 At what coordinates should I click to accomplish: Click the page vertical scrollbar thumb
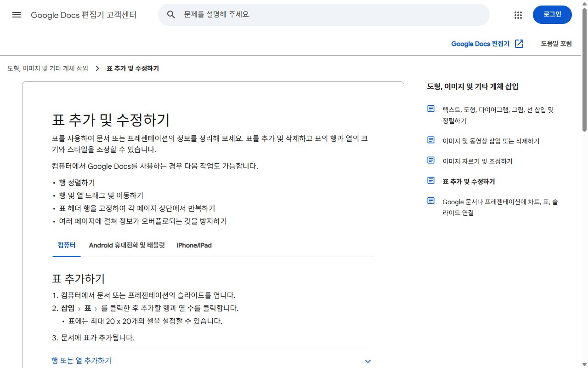point(584,69)
